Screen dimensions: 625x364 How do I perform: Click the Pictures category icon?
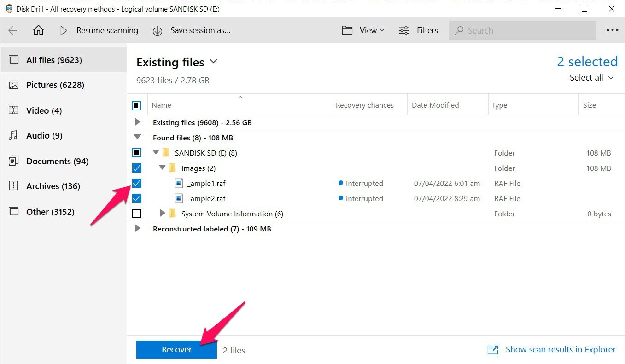coord(14,85)
